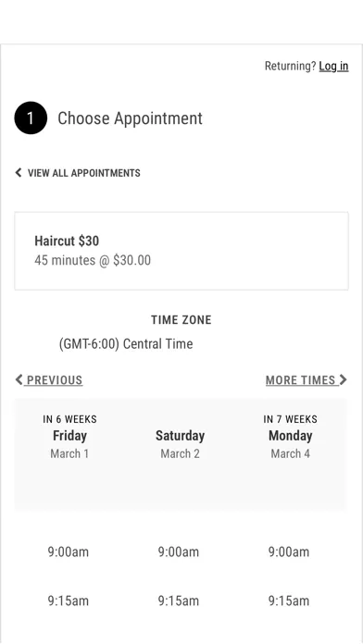Go back to View All Appointments

[78, 173]
